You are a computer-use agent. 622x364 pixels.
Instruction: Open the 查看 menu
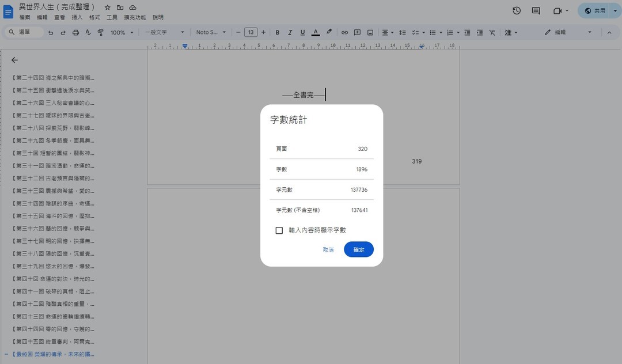[59, 17]
